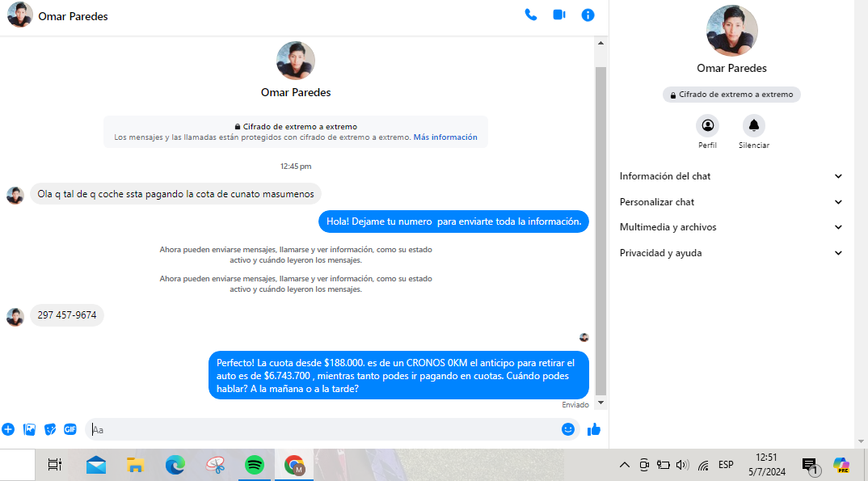Send a thumbs-up like
The image size is (868, 481).
pyautogui.click(x=594, y=429)
